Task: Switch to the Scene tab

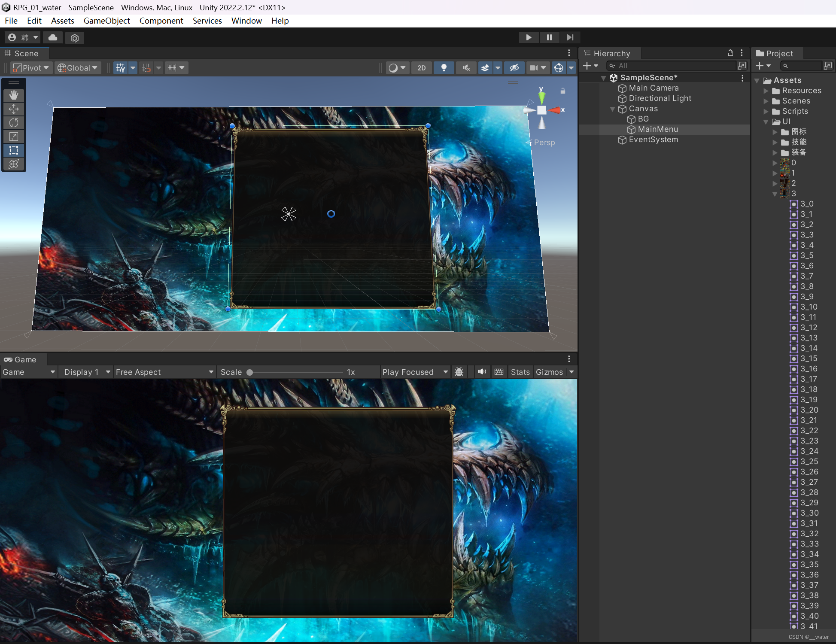Action: [25, 53]
